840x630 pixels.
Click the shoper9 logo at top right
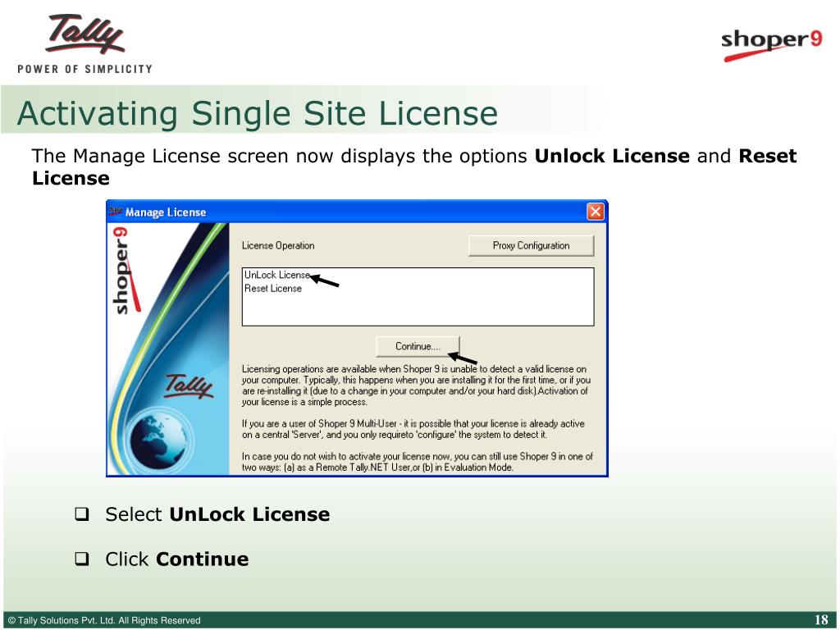coord(771,45)
